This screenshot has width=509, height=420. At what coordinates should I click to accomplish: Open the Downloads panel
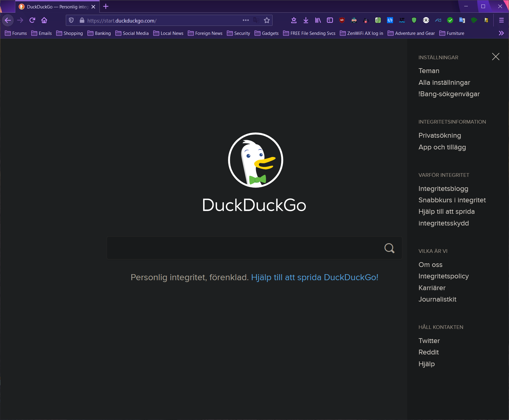point(306,20)
